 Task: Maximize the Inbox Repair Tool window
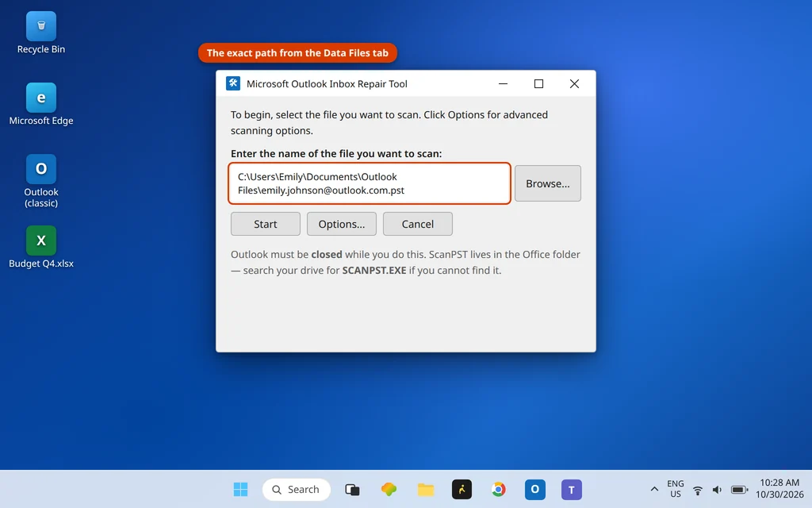pyautogui.click(x=538, y=83)
